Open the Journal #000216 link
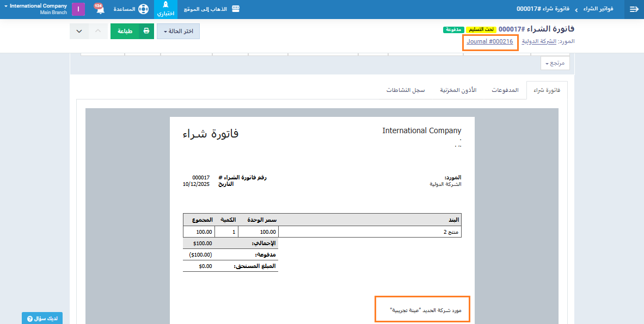The height and width of the screenshot is (324, 644). click(489, 41)
